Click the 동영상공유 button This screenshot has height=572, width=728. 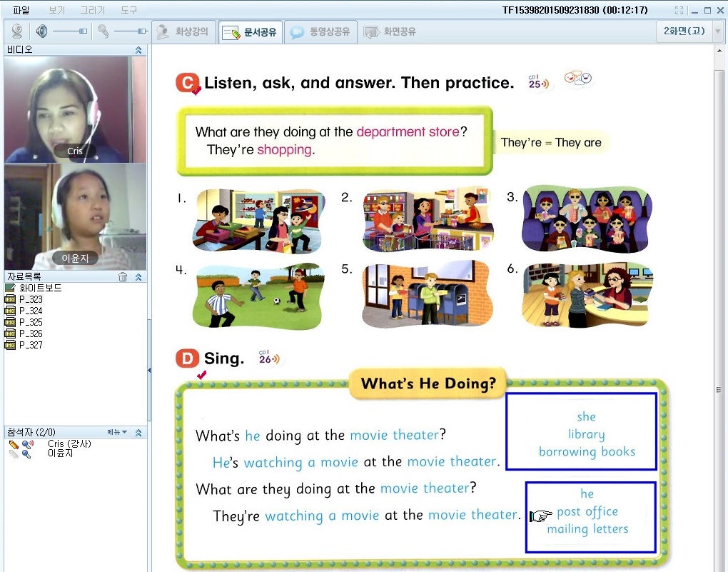pyautogui.click(x=320, y=32)
